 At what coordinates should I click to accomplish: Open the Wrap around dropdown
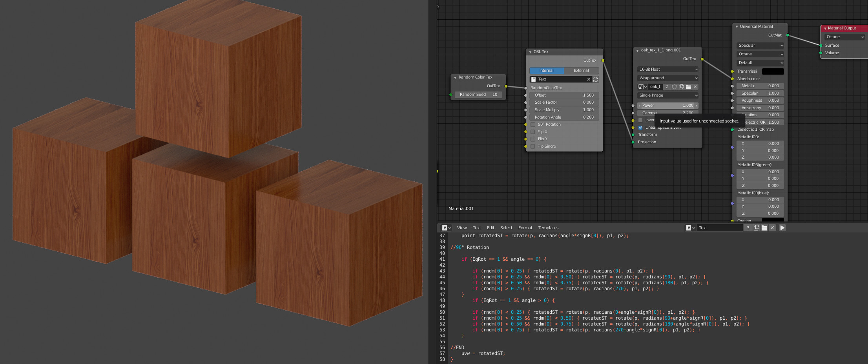668,78
